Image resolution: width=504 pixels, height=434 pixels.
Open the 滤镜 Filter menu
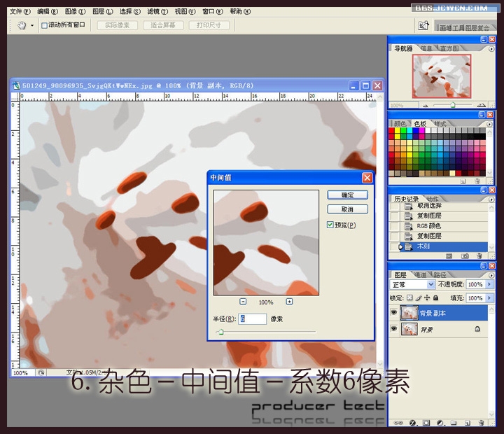(157, 12)
